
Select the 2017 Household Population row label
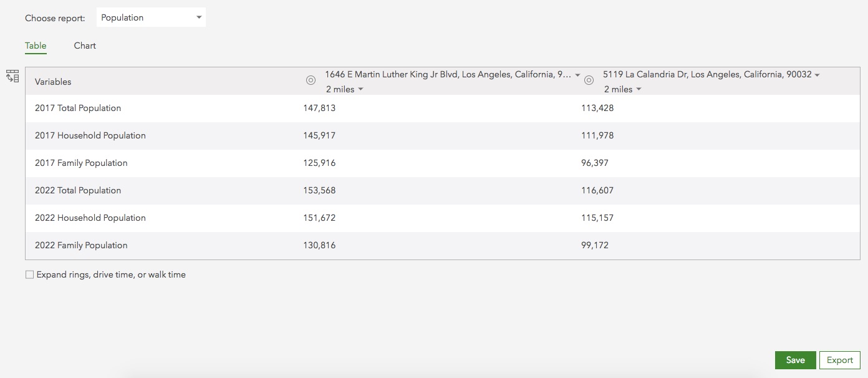tap(90, 135)
